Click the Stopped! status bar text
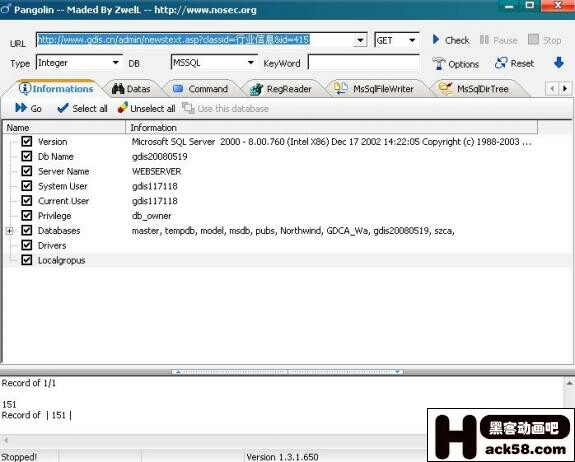 point(19,457)
